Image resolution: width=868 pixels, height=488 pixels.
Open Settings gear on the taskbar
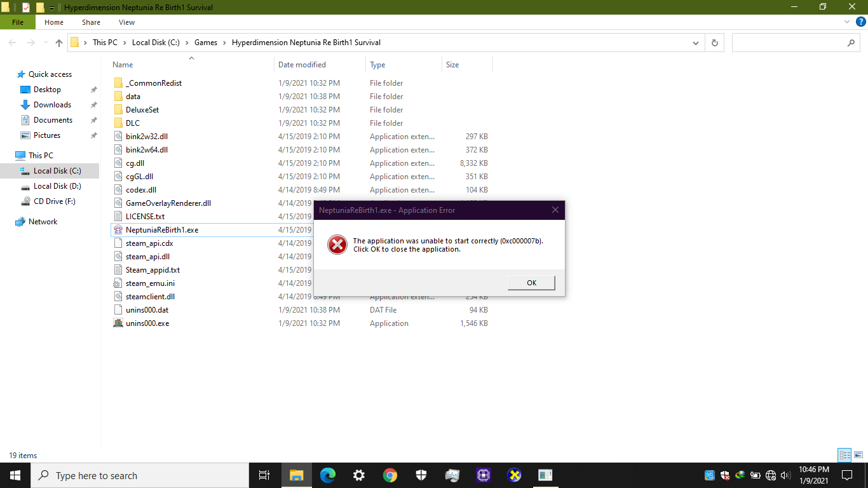pyautogui.click(x=358, y=475)
